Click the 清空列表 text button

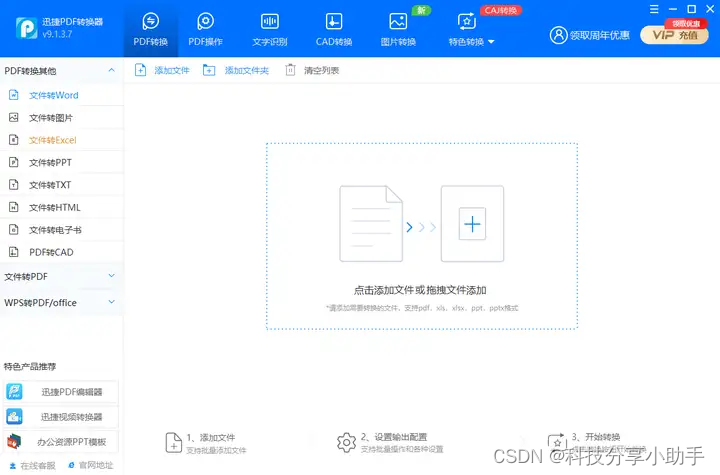(x=321, y=70)
